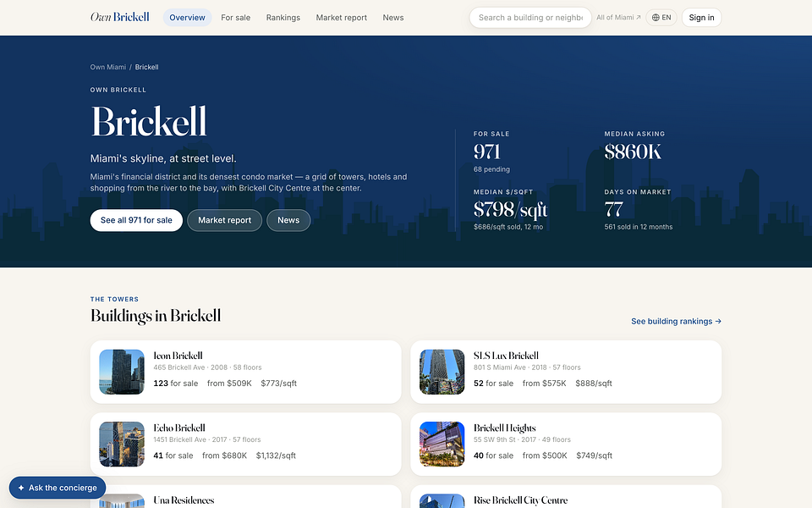Click arrow icon beside All of Miami
Image resolution: width=812 pixels, height=508 pixels.
pos(639,18)
